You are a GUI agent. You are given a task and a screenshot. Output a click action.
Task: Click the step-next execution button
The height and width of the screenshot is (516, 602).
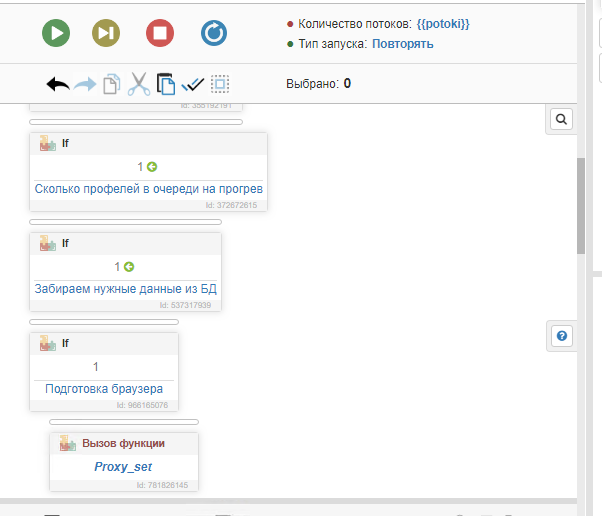(107, 33)
